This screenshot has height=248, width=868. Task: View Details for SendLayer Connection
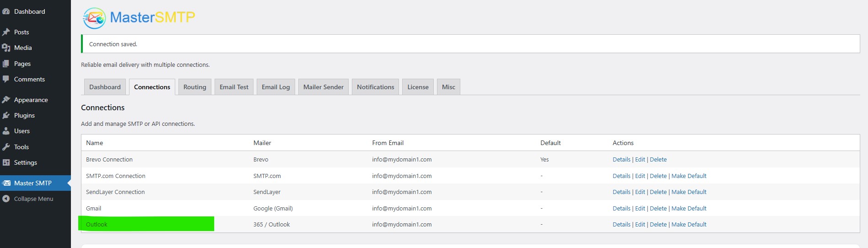[x=621, y=192]
